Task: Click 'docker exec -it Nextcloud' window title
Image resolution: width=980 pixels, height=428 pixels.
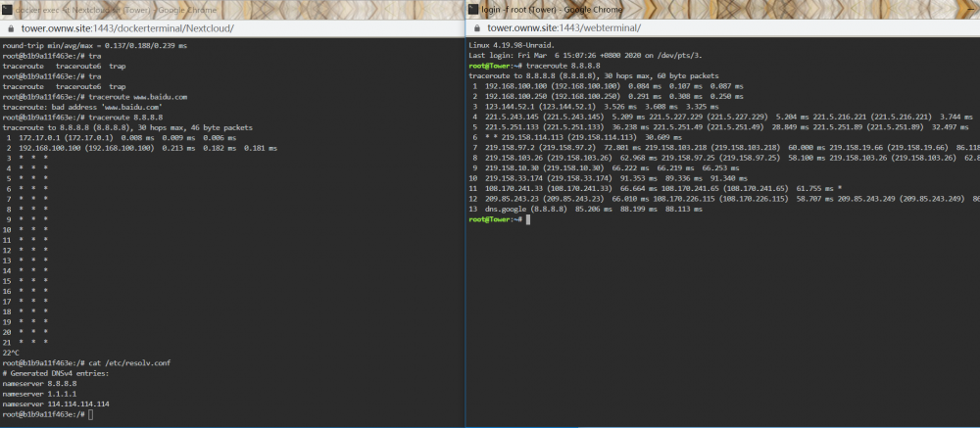Action: [x=116, y=10]
